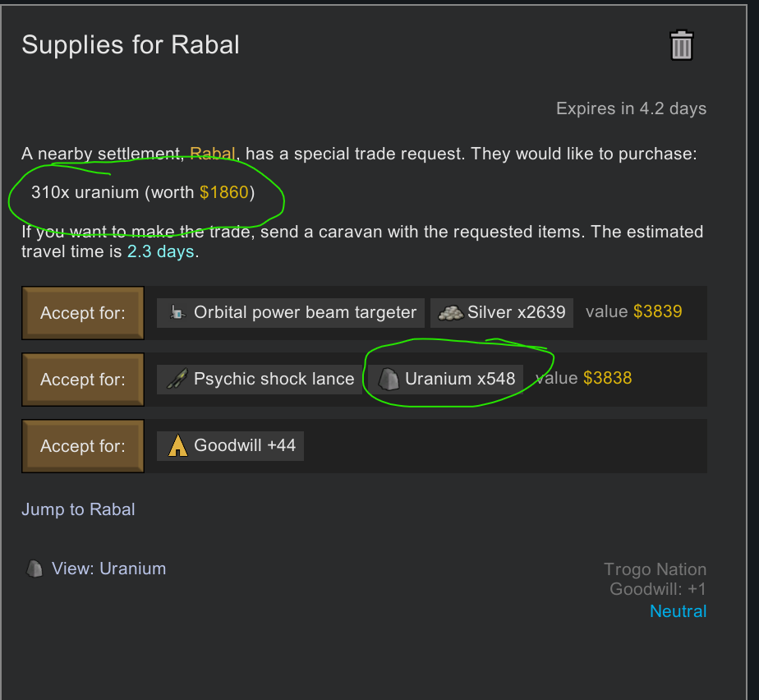759x700 pixels.
Task: Click the silver pile icon
Action: pos(451,313)
